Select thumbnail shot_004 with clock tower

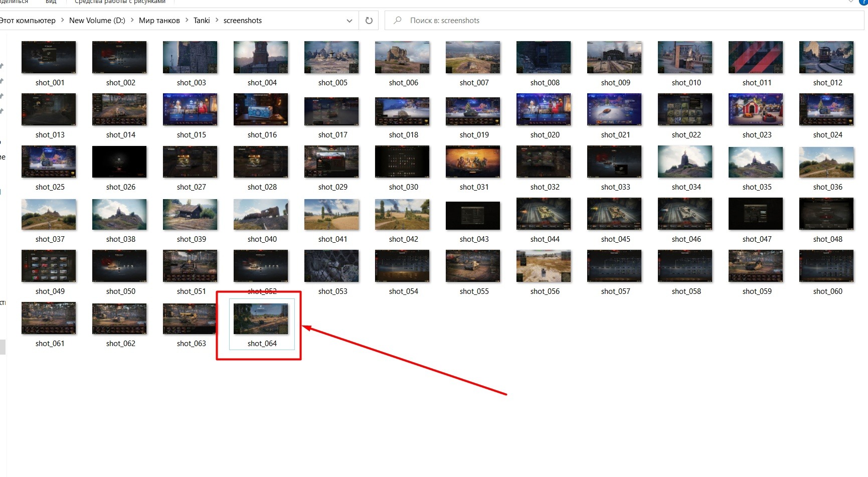point(261,57)
